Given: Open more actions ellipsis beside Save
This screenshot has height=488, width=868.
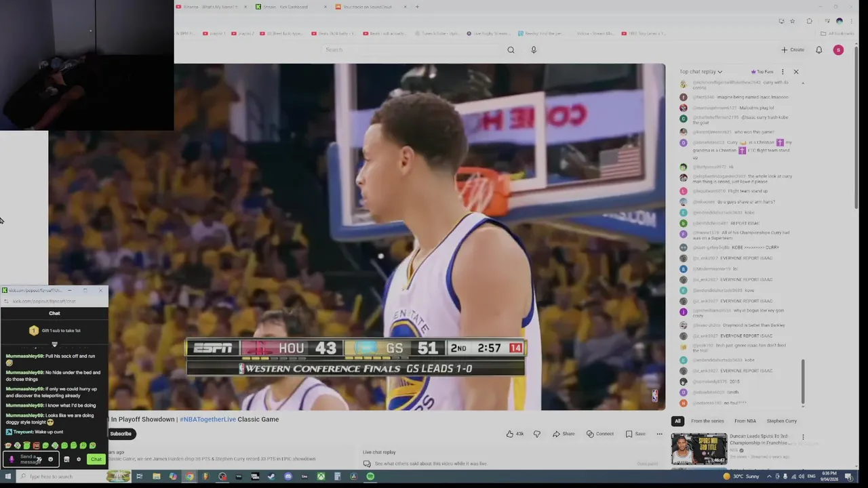Looking at the screenshot, I should pos(659,434).
